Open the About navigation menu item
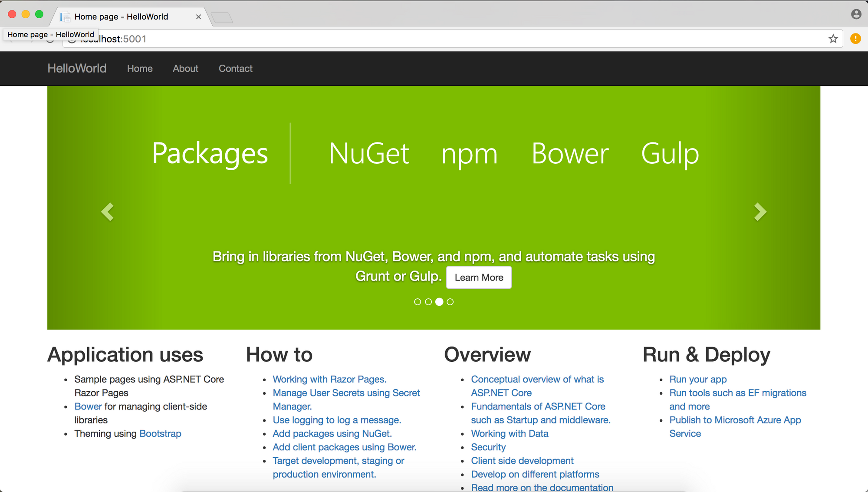Image resolution: width=868 pixels, height=492 pixels. pos(185,69)
